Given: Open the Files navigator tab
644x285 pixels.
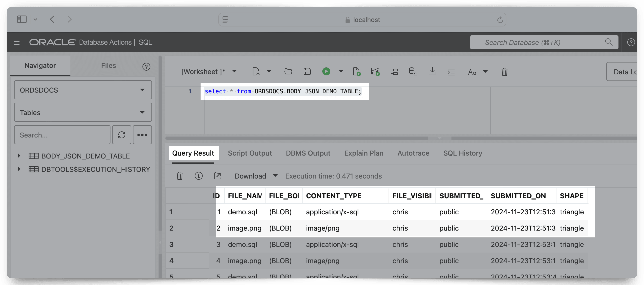Looking at the screenshot, I should (109, 66).
